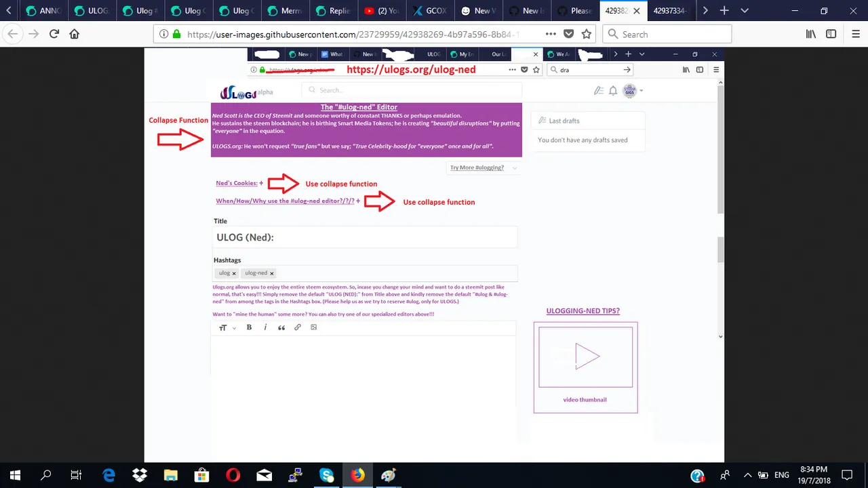The height and width of the screenshot is (488, 868).
Task: Switch to the YouTube tab
Action: tap(381, 11)
